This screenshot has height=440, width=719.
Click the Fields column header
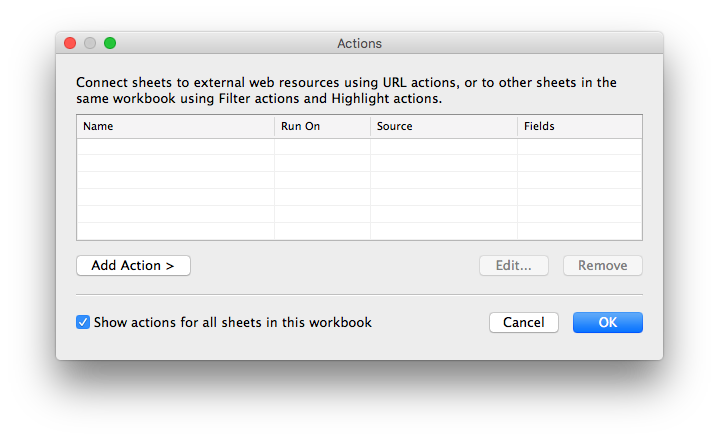pos(580,126)
